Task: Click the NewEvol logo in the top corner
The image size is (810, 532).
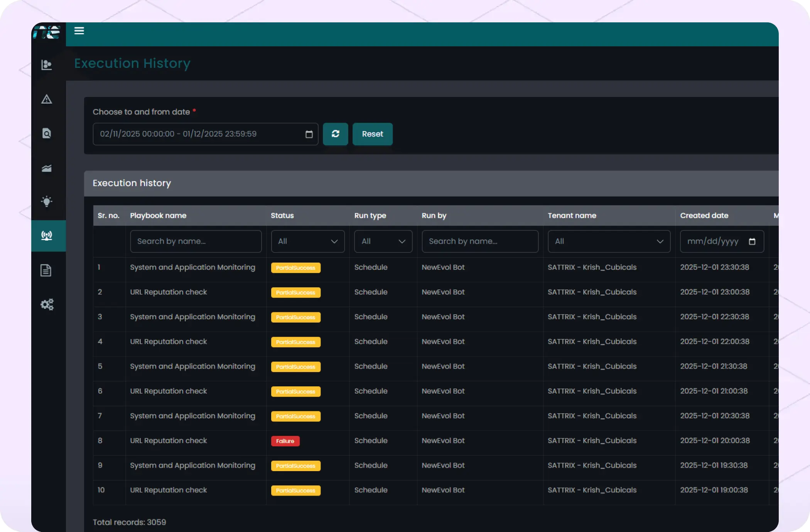Action: click(47, 32)
